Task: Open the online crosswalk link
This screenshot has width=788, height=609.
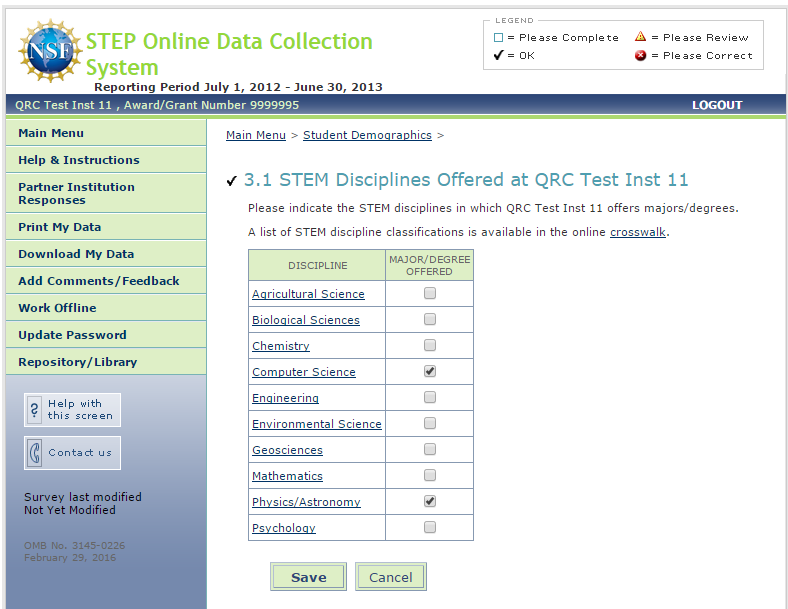Action: [638, 232]
